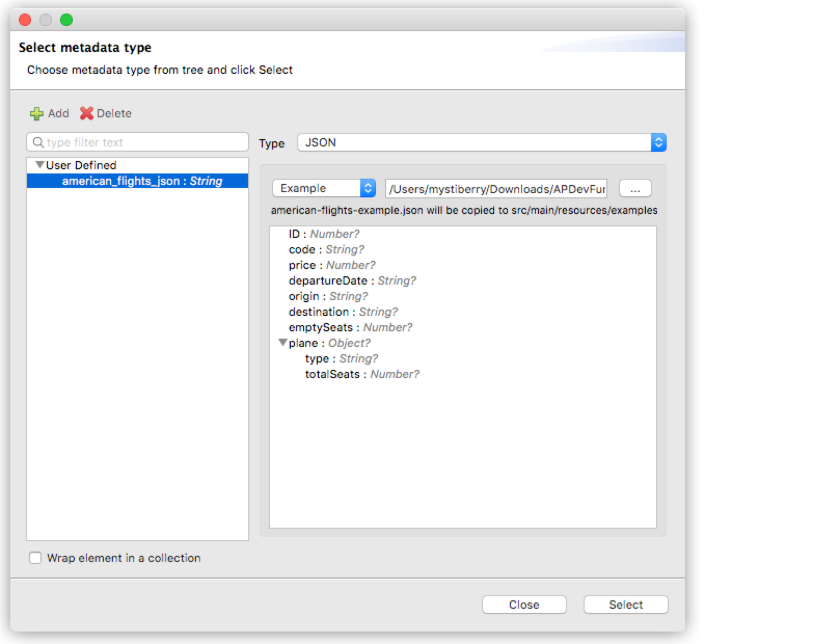Click the red X next to Delete

[86, 113]
